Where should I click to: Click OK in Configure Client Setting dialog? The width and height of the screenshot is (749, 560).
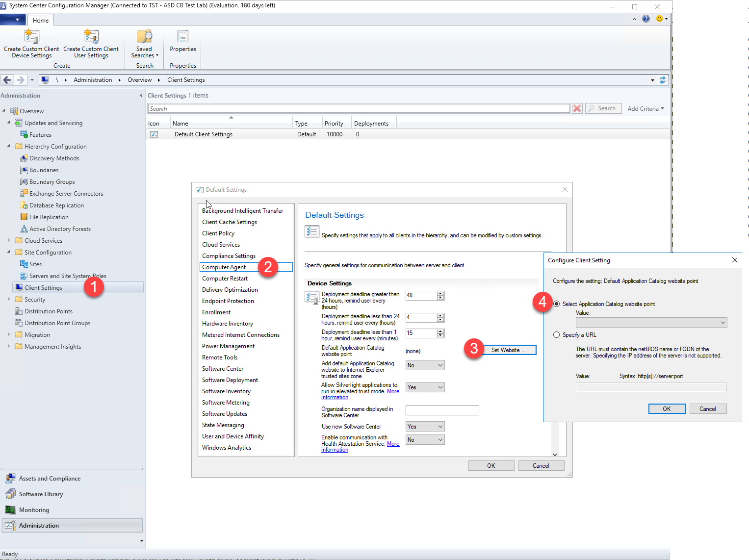(667, 409)
